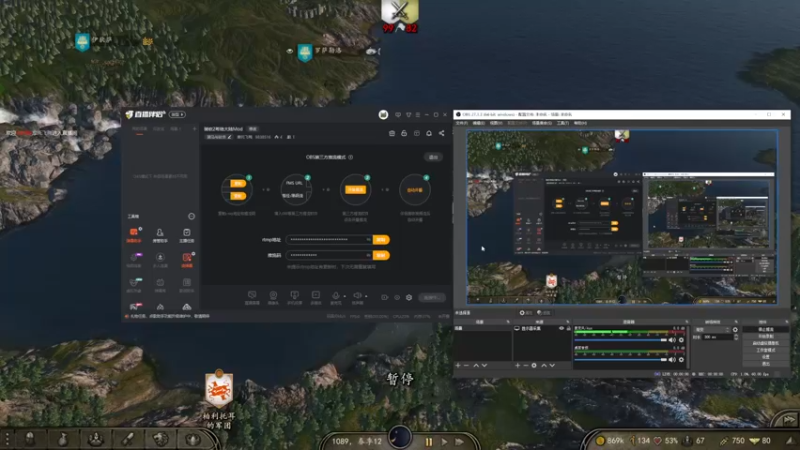800x450 pixels.
Task: Open the feedback message icon in streaming app title bar
Action: (x=398, y=115)
